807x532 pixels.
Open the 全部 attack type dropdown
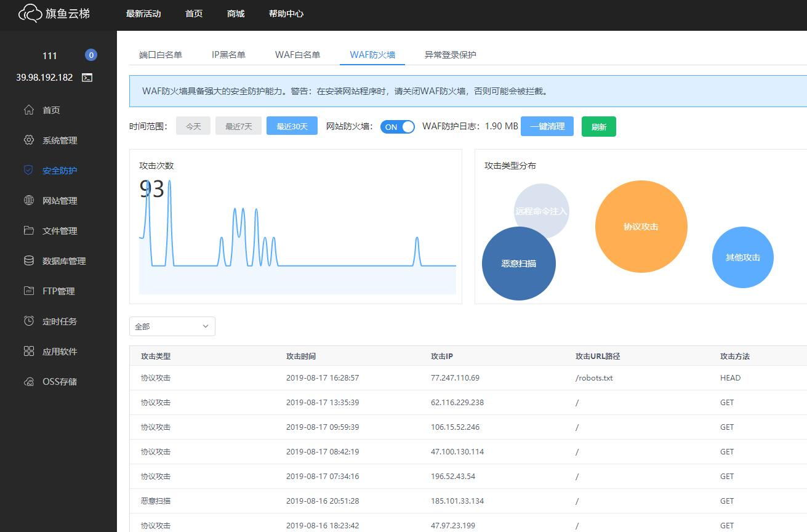coord(172,326)
